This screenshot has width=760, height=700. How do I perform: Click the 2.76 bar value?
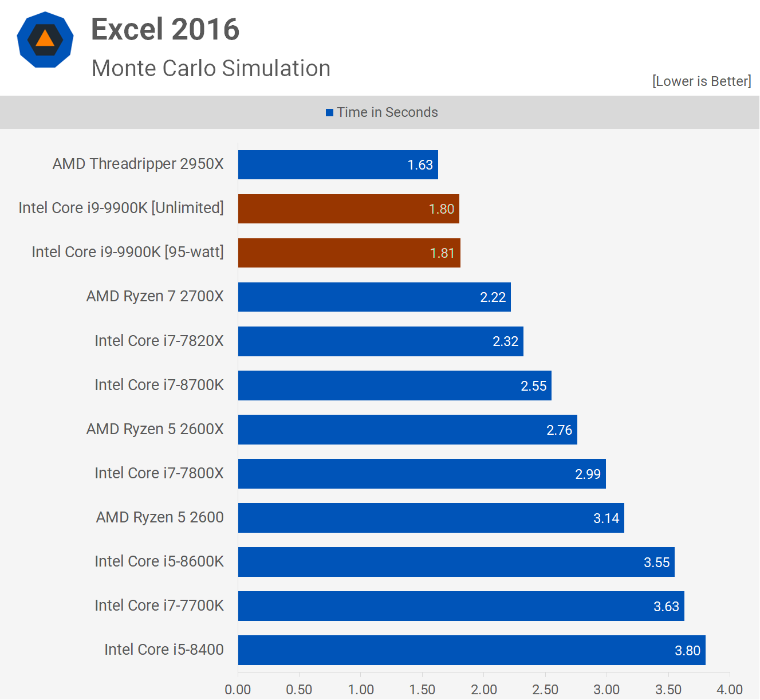coord(560,430)
